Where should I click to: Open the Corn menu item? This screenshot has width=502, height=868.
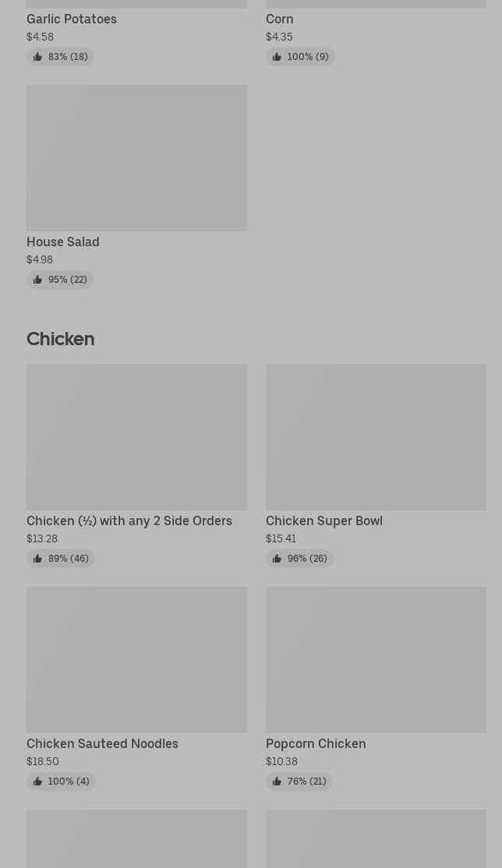tap(280, 19)
